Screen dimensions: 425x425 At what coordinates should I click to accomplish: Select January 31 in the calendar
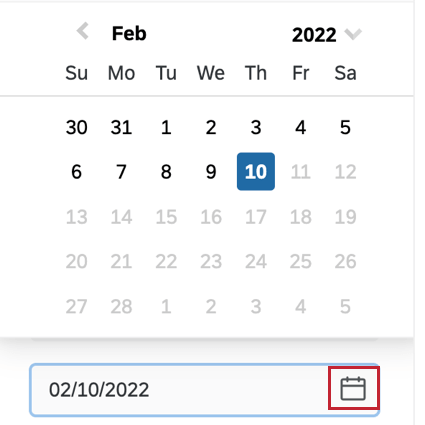point(121,127)
